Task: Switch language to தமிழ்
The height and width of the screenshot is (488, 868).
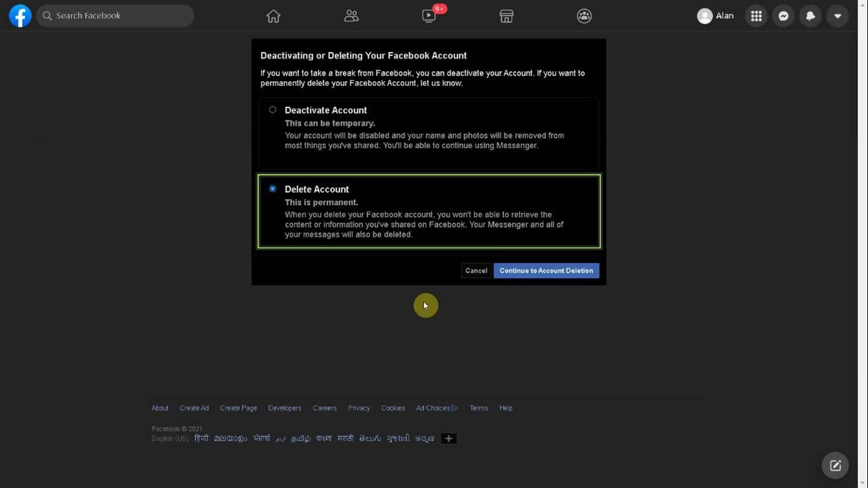Action: (x=301, y=438)
